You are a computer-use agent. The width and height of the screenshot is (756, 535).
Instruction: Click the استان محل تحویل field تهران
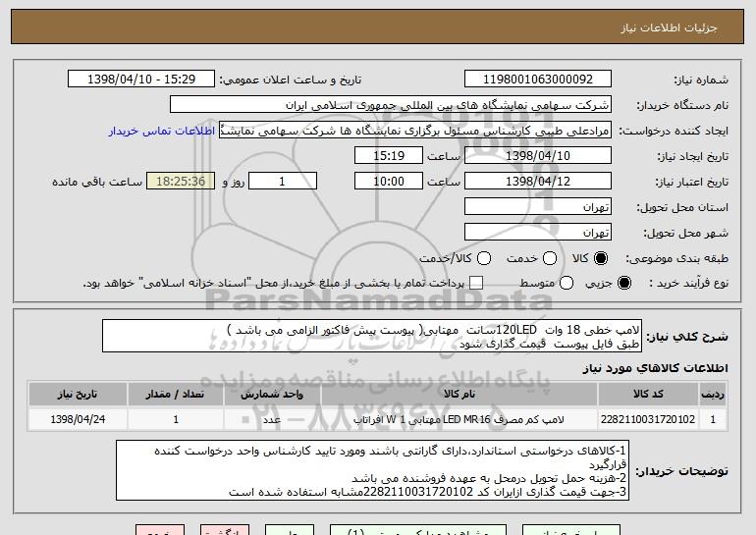coord(538,207)
